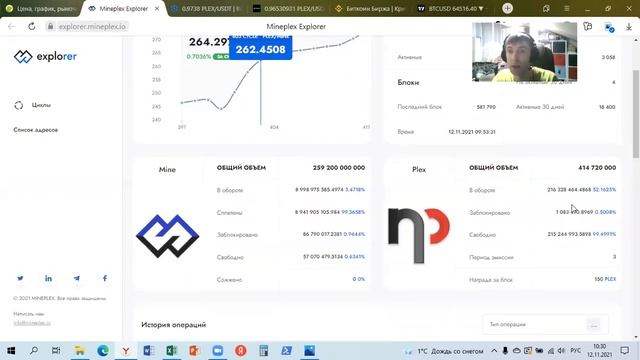This screenshot has height=360, width=640.
Task: Close the Mineplex Explorer tab
Action: [x=157, y=9]
